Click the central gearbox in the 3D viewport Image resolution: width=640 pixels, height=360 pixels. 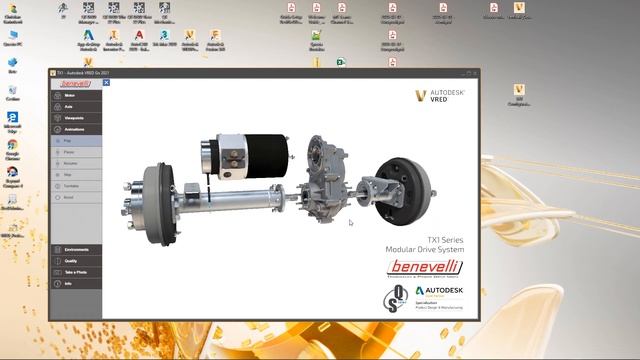(325, 180)
